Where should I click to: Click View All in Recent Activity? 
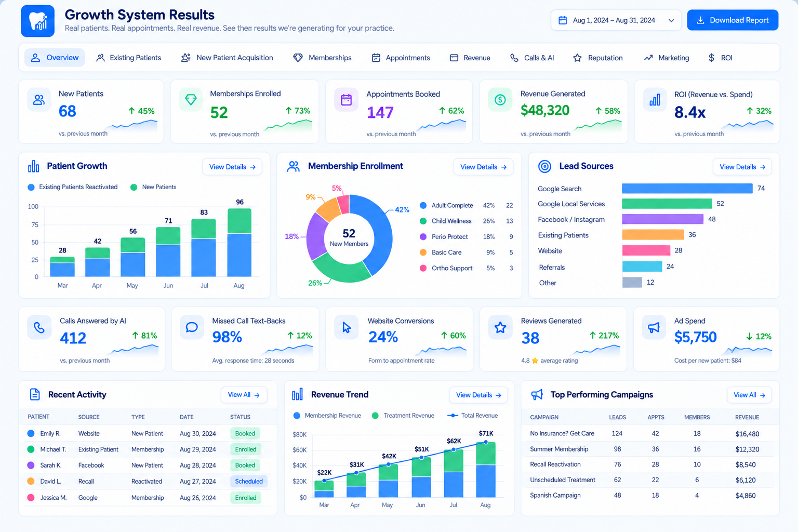[x=244, y=395]
